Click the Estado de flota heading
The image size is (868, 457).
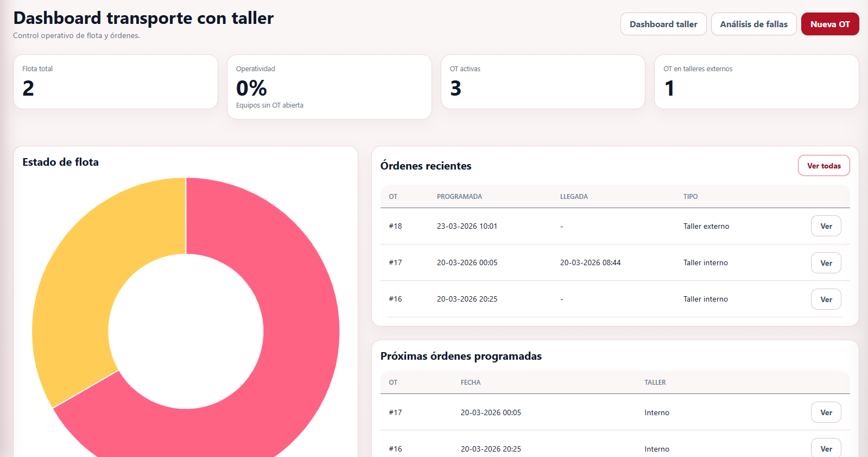click(x=60, y=162)
